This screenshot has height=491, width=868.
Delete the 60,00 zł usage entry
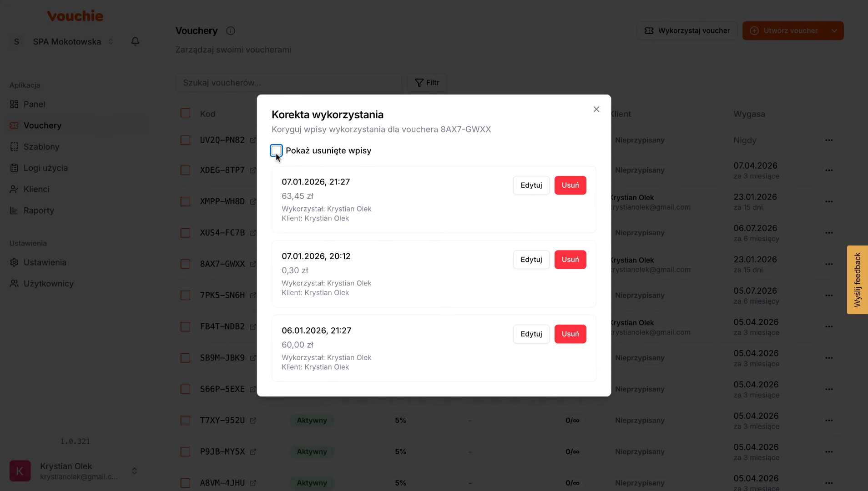(570, 334)
